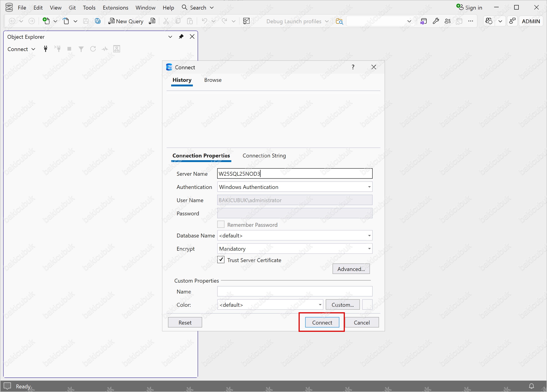The image size is (547, 392).
Task: Click the Advanced... button
Action: coord(351,269)
